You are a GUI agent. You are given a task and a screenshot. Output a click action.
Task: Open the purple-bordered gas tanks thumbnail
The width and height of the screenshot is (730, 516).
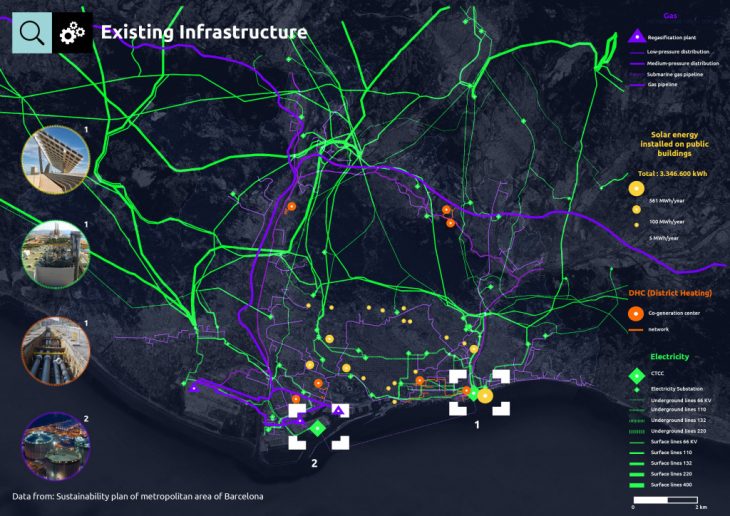(56, 446)
